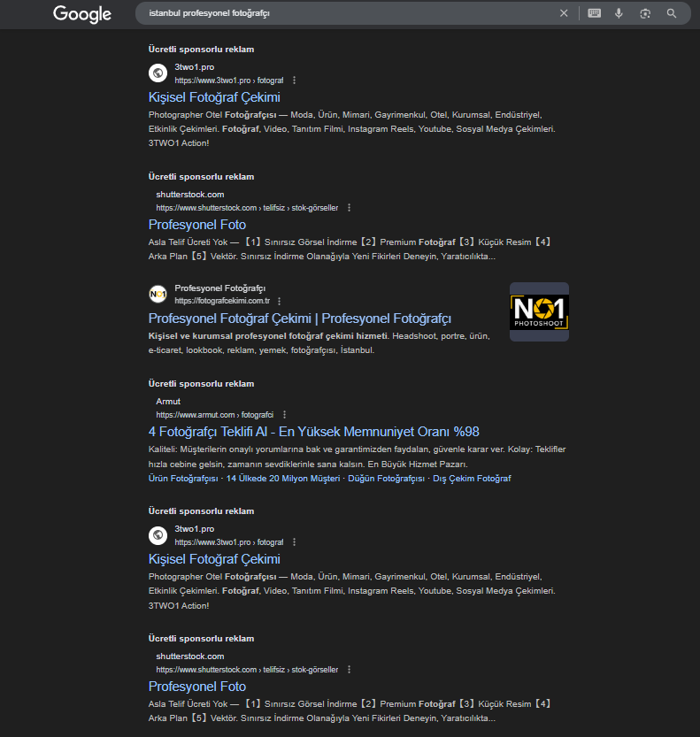The width and height of the screenshot is (700, 737).
Task: Click second 3two1.pro globe favicon
Action: (158, 535)
